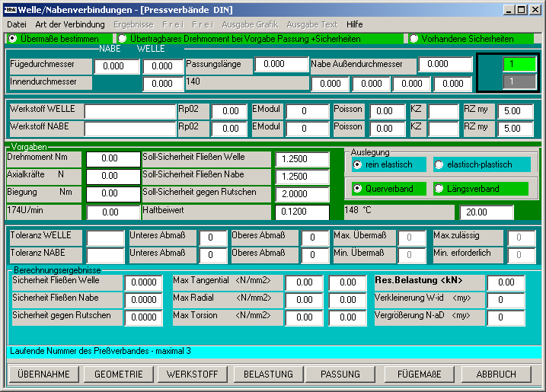Viewport: 546px width, 392px height.
Task: Open the Datei menu
Action: point(16,24)
